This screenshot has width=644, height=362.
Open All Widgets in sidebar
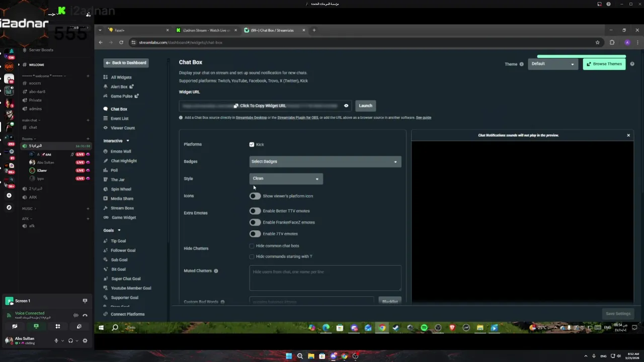point(117,77)
